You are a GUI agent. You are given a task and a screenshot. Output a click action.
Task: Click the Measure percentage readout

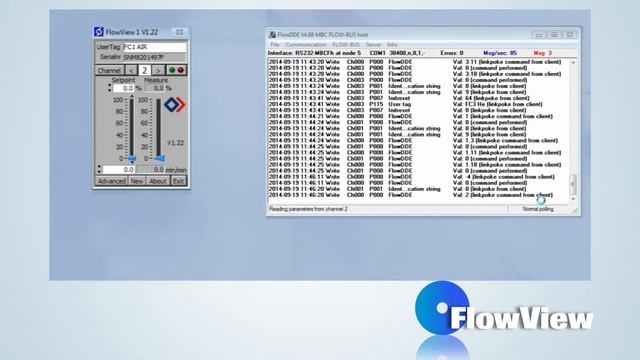click(154, 88)
